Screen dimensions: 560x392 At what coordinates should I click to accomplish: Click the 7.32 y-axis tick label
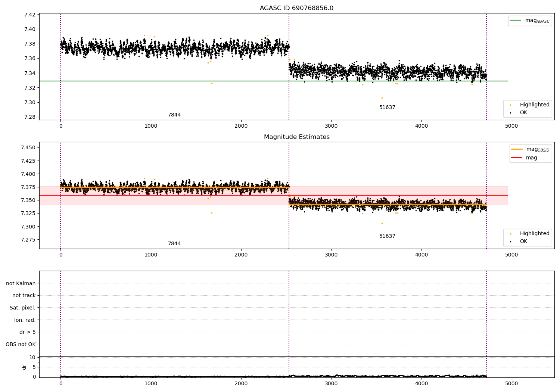click(29, 88)
